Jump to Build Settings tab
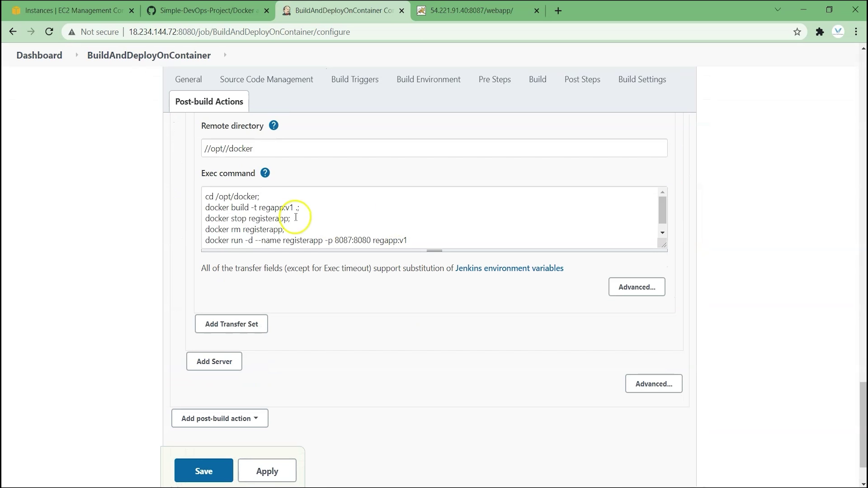The height and width of the screenshot is (488, 868). tap(642, 79)
